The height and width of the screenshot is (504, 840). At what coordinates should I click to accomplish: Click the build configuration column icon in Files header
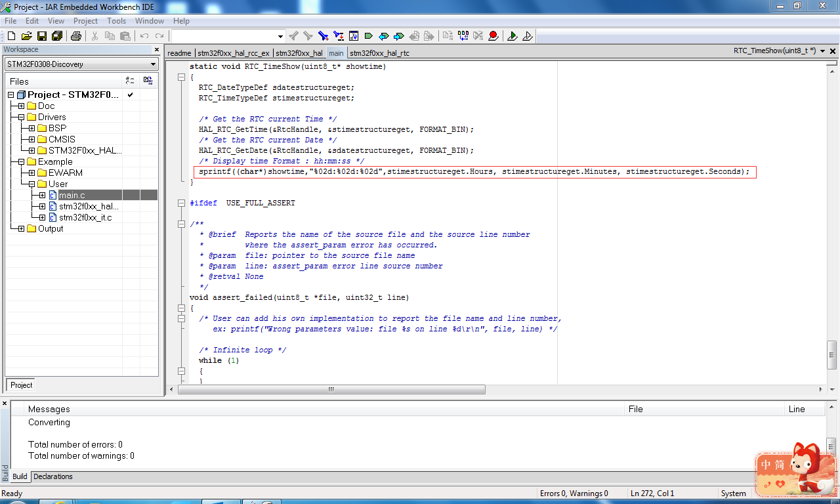pos(130,81)
